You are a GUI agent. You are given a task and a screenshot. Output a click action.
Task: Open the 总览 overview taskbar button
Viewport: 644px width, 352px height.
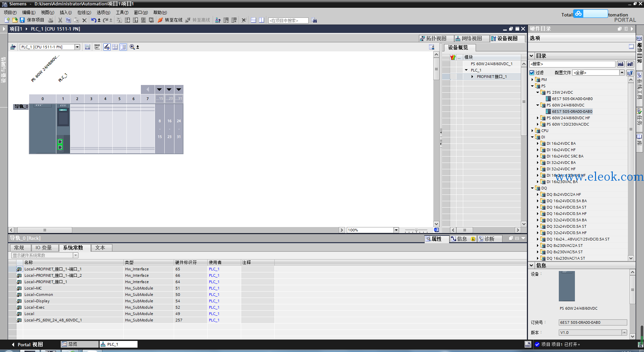pyautogui.click(x=79, y=344)
